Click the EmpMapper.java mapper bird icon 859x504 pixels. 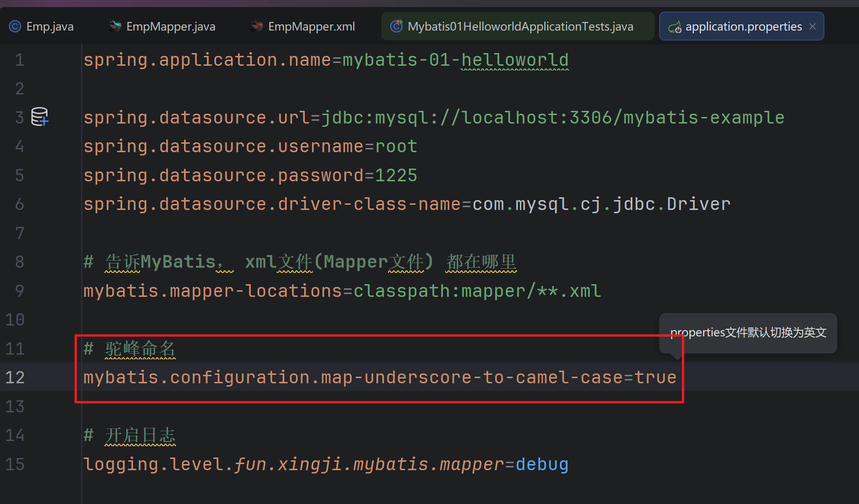click(114, 26)
